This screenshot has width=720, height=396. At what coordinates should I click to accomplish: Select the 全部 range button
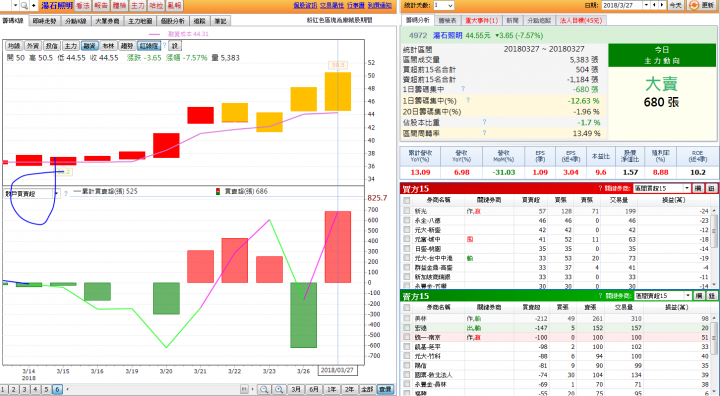pos(367,389)
